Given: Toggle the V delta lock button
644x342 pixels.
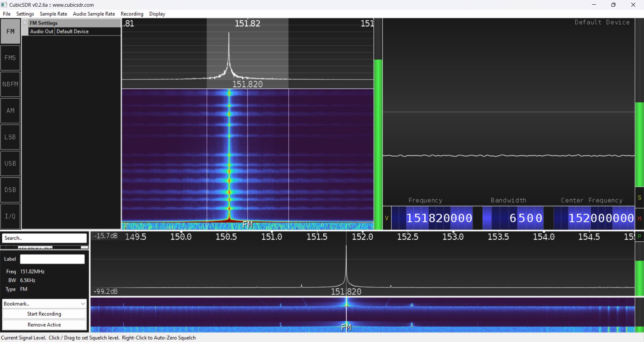Looking at the screenshot, I should pyautogui.click(x=387, y=218).
